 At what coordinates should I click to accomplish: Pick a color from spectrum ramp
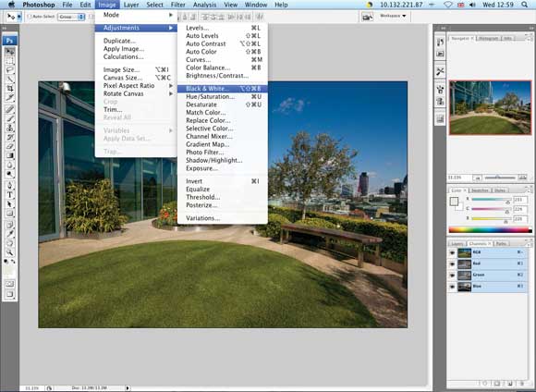point(490,230)
